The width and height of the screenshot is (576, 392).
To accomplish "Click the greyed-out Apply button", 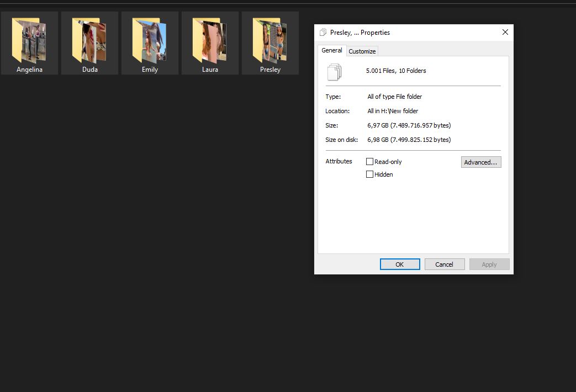I will [x=489, y=264].
